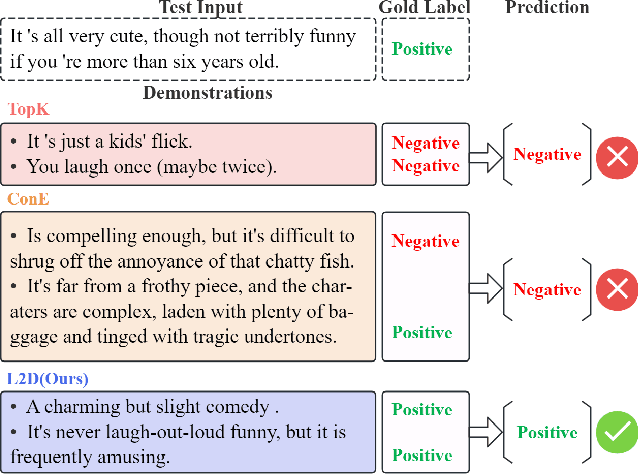Image resolution: width=638 pixels, height=474 pixels.
Task: Select the ConE method label
Action: pyautogui.click(x=28, y=199)
